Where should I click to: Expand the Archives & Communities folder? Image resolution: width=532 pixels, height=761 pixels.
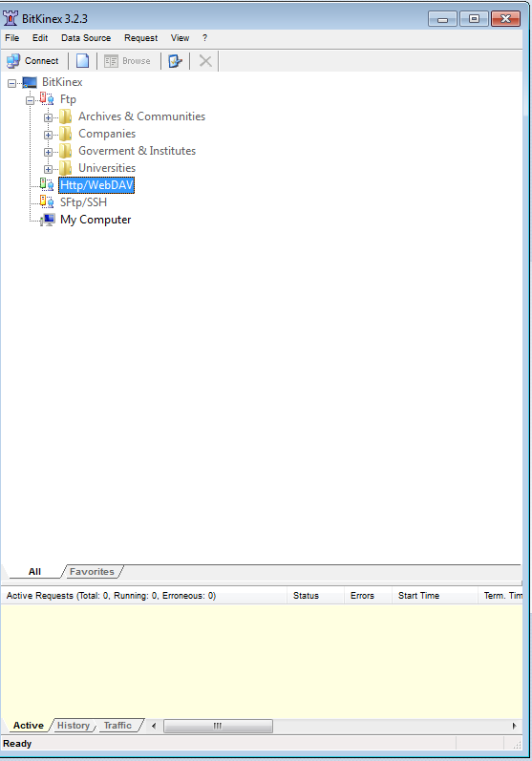pos(48,117)
